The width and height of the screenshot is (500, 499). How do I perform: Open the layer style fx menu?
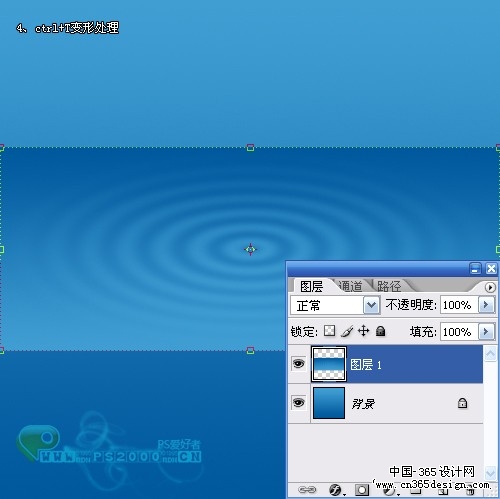point(336,490)
